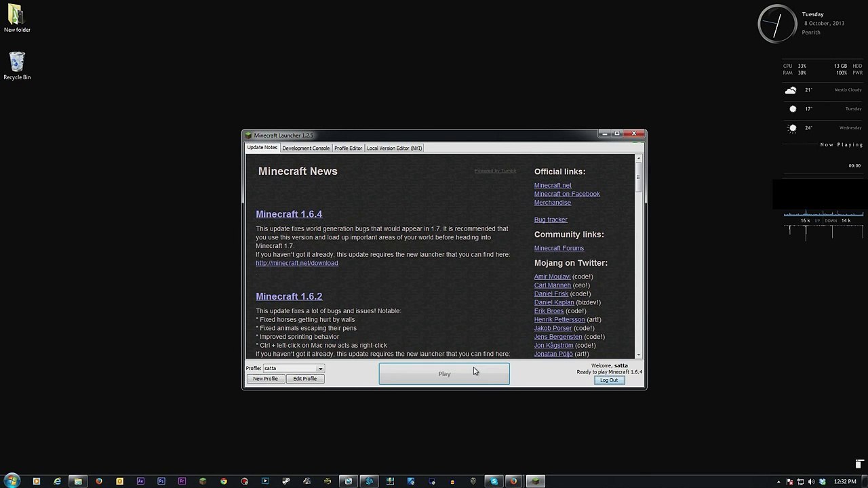Screen dimensions: 868x488
Task: Open Carl Manneh's Twitter link
Action: (x=553, y=285)
